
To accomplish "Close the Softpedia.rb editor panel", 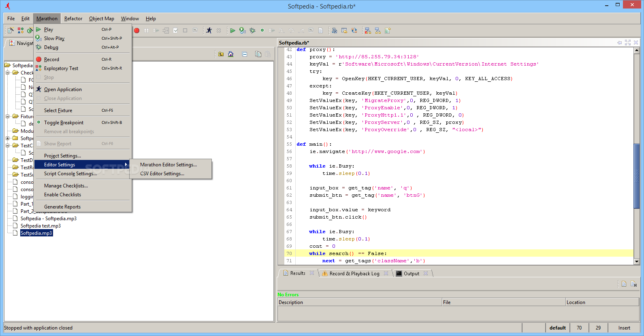I will click(636, 43).
